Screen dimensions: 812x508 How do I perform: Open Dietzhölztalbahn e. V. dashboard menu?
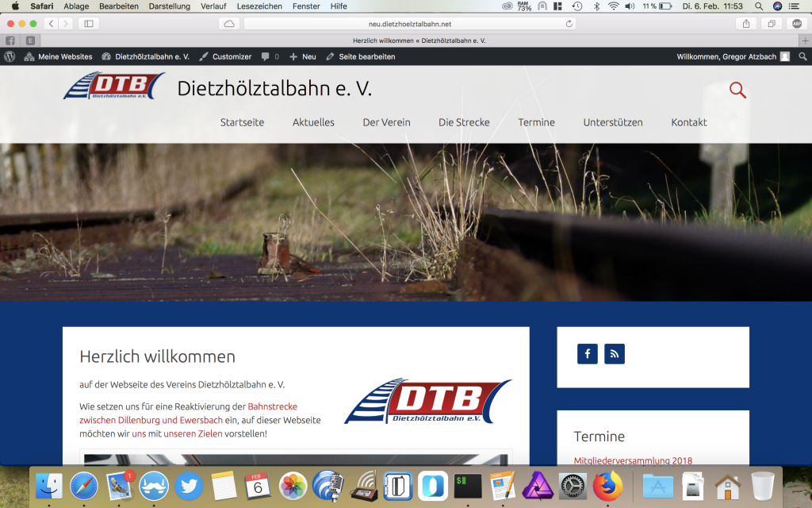(146, 56)
